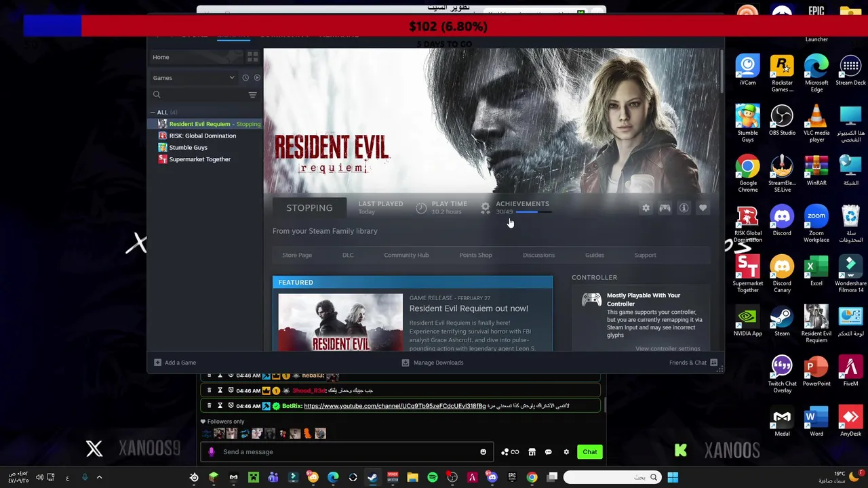Click the green Chat send button

[590, 452]
